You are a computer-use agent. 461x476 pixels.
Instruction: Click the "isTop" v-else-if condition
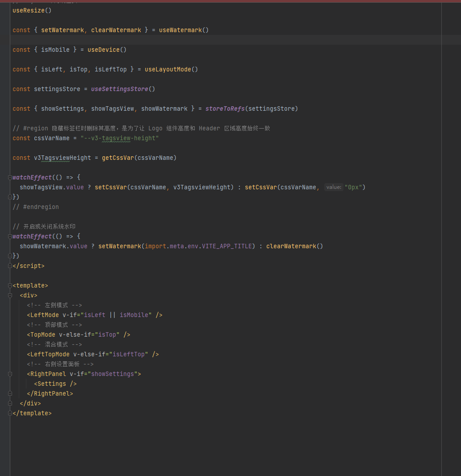pos(107,335)
